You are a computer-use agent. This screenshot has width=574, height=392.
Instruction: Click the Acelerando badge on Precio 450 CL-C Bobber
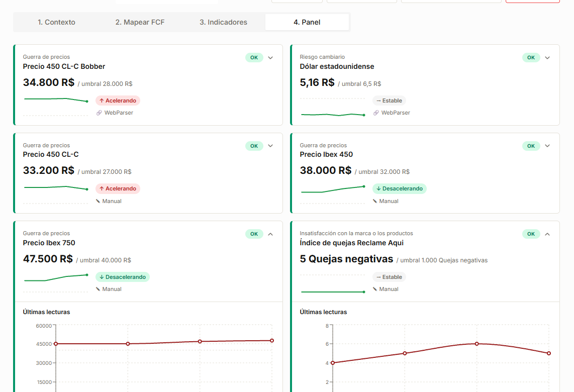point(118,101)
